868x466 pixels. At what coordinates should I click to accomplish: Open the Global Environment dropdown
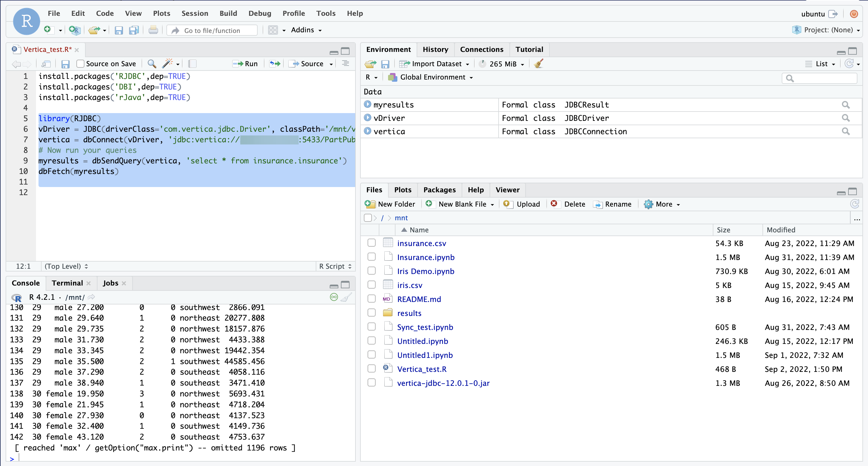(x=430, y=77)
